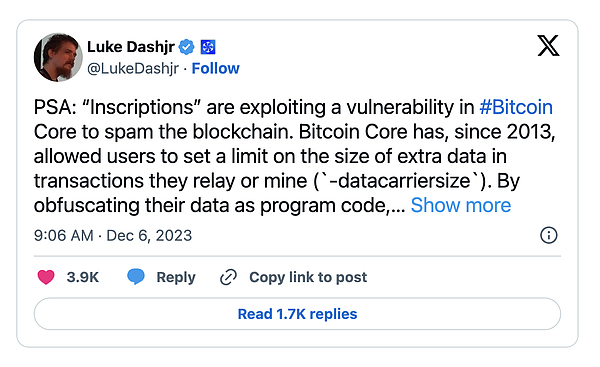Expand the post with Show more
The width and height of the screenshot is (600, 367).
(461, 206)
